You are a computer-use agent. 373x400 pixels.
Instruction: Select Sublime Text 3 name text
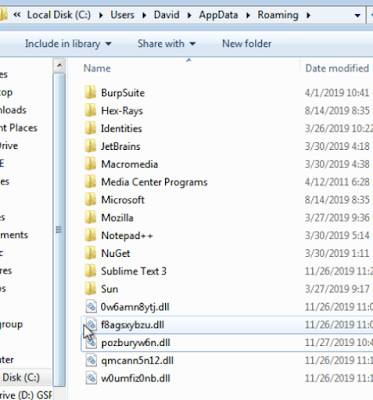coord(133,271)
